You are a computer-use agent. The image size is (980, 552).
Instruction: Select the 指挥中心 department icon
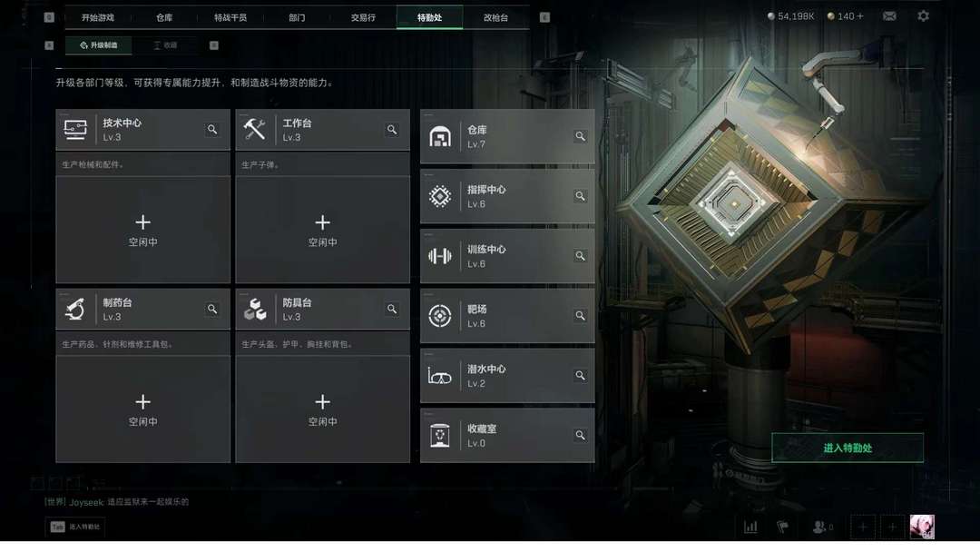[x=440, y=196]
